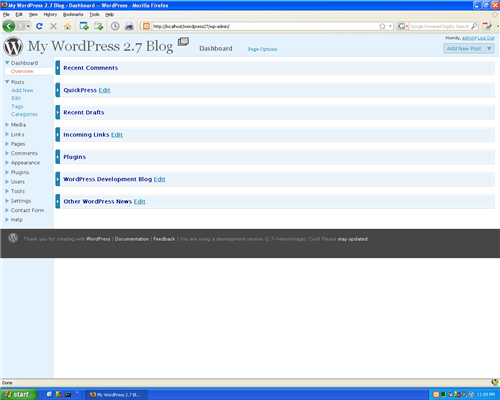Click the Forward navigation arrow
Image resolution: width=500 pixels, height=400 pixels.
pyautogui.click(x=21, y=26)
